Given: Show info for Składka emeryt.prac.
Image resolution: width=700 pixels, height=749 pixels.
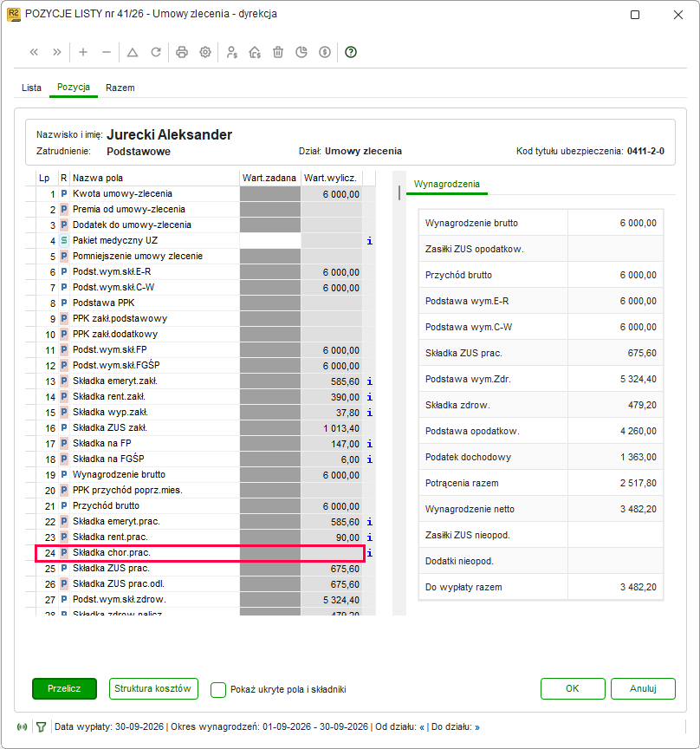Looking at the screenshot, I should pyautogui.click(x=370, y=522).
